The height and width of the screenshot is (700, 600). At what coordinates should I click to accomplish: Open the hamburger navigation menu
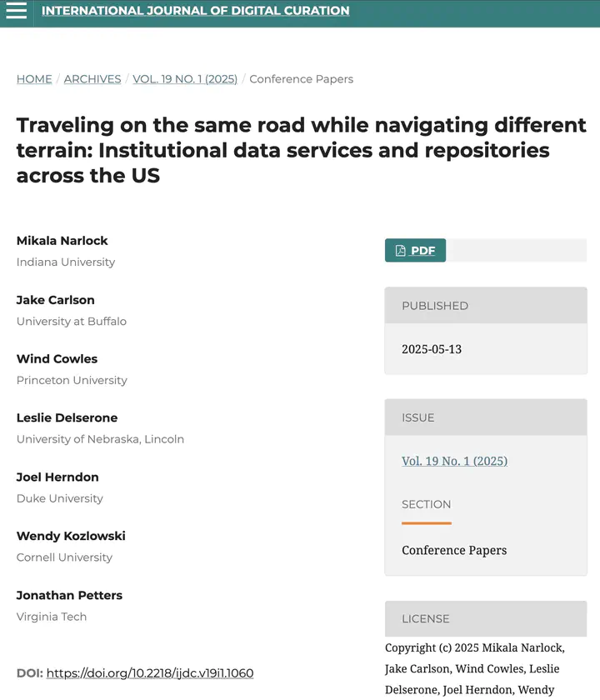pos(17,11)
